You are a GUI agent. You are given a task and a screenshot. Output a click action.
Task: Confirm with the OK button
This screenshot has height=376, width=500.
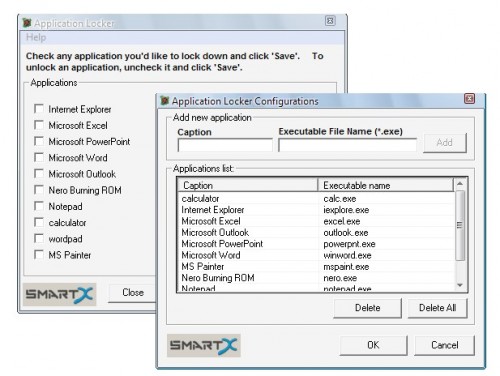tap(373, 345)
